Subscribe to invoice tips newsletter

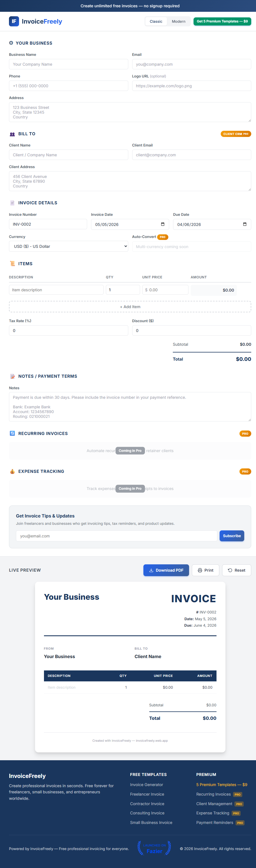pyautogui.click(x=232, y=536)
